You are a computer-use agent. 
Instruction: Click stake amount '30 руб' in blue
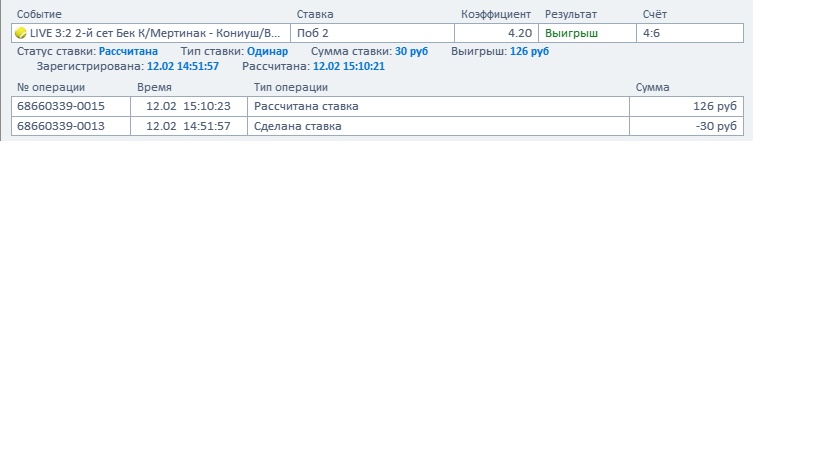coord(411,51)
